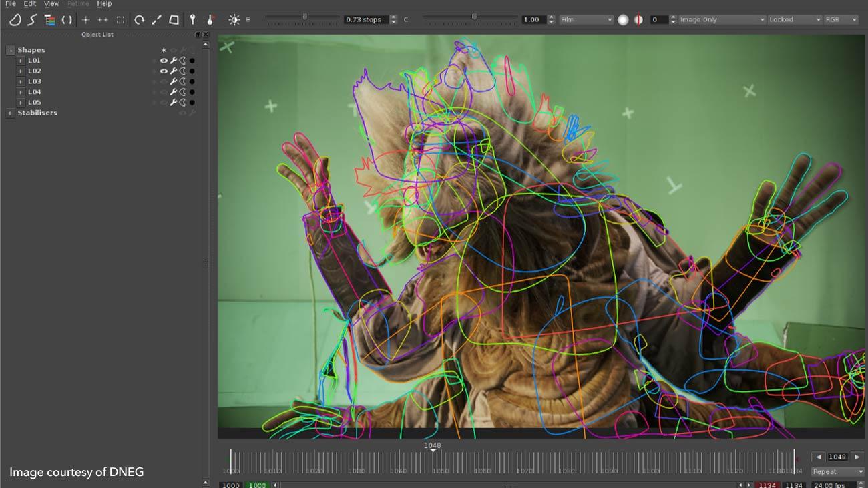Open the Repeat playback mode dropdown
Viewport: 868px width, 488px height.
point(837,471)
